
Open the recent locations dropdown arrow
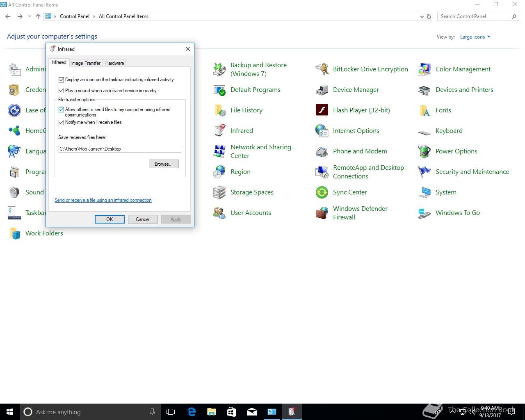(30, 16)
